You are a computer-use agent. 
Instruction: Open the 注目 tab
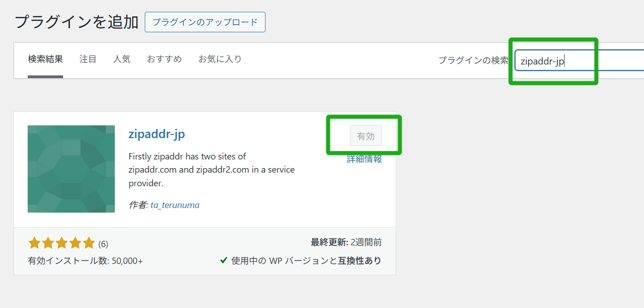[x=88, y=59]
